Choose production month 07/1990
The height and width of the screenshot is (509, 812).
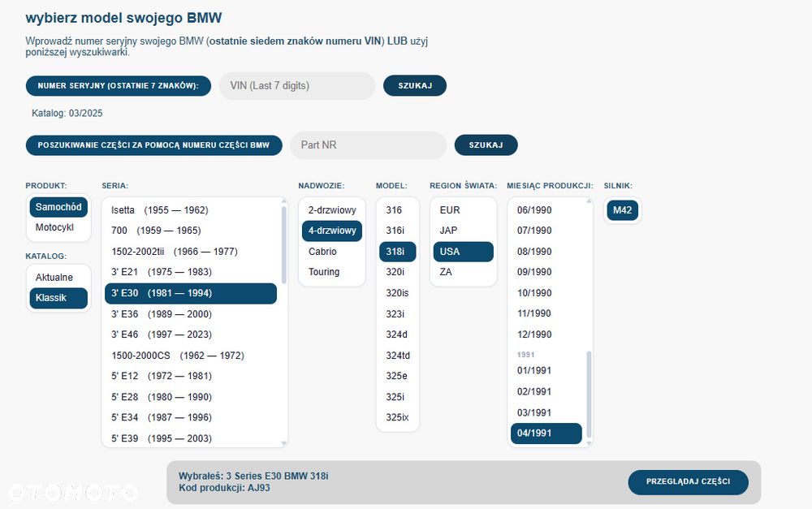[x=546, y=231]
